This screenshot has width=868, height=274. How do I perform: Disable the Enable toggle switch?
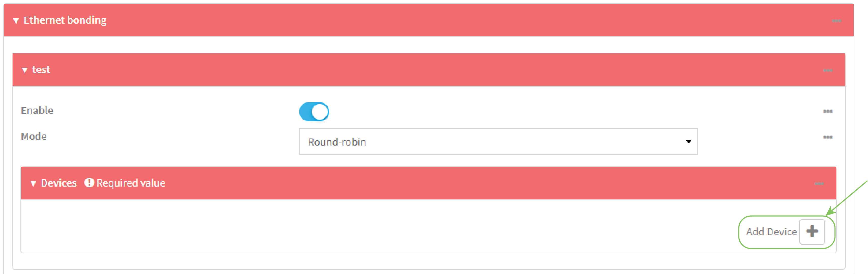click(314, 112)
